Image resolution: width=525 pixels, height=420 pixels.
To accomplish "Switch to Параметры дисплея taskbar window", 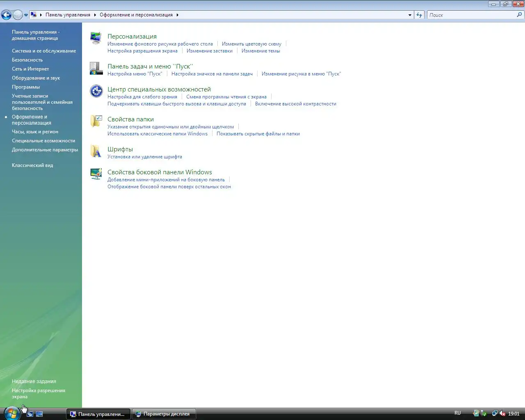I will click(x=164, y=414).
